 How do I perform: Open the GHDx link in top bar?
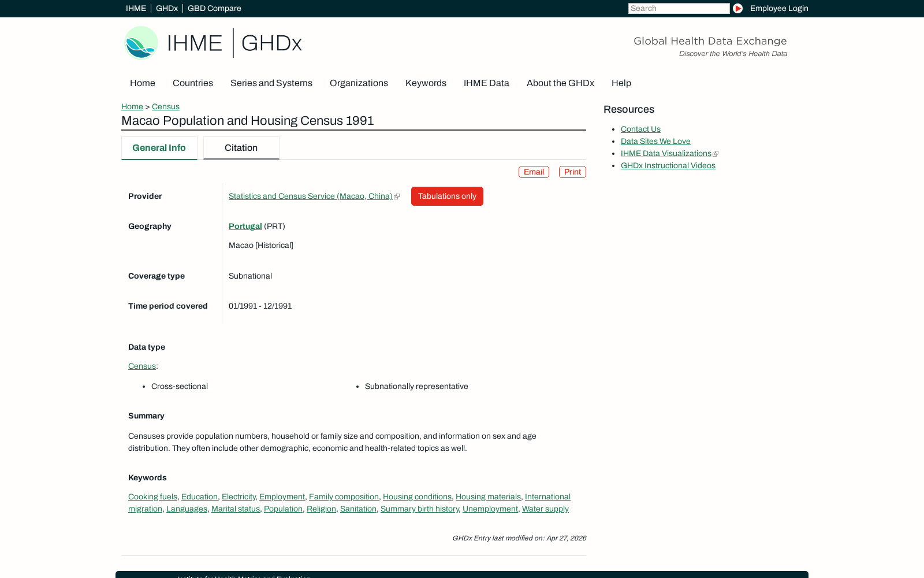(167, 8)
